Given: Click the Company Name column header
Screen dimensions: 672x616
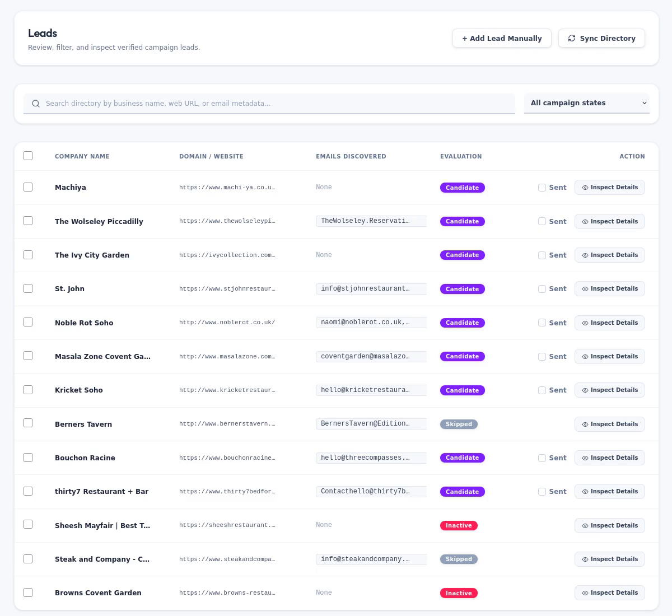Looking at the screenshot, I should 82,156.
